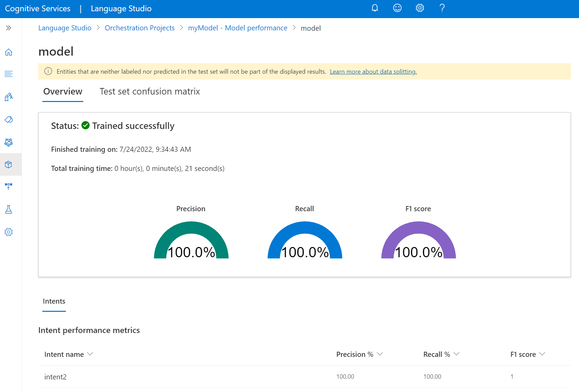The height and width of the screenshot is (392, 579).
Task: Select the cube model icon in sidebar
Action: [x=9, y=164]
